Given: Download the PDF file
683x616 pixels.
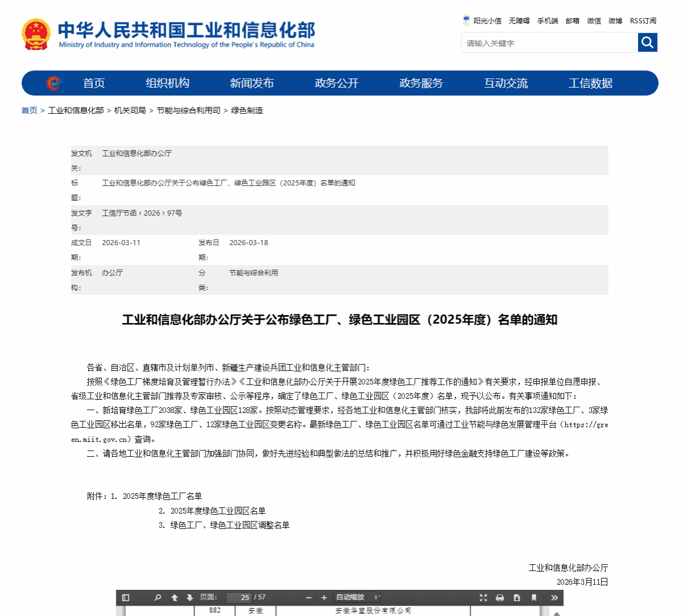Looking at the screenshot, I should pyautogui.click(x=517, y=597).
